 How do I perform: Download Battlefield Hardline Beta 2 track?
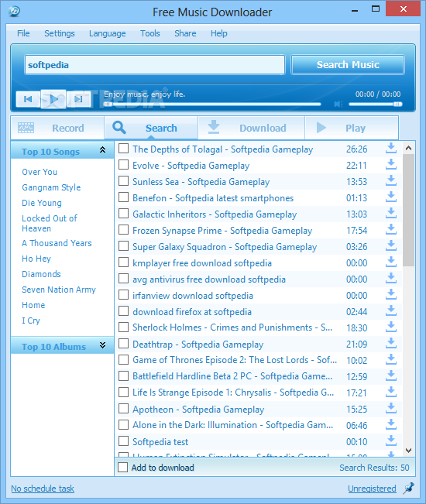pos(391,376)
